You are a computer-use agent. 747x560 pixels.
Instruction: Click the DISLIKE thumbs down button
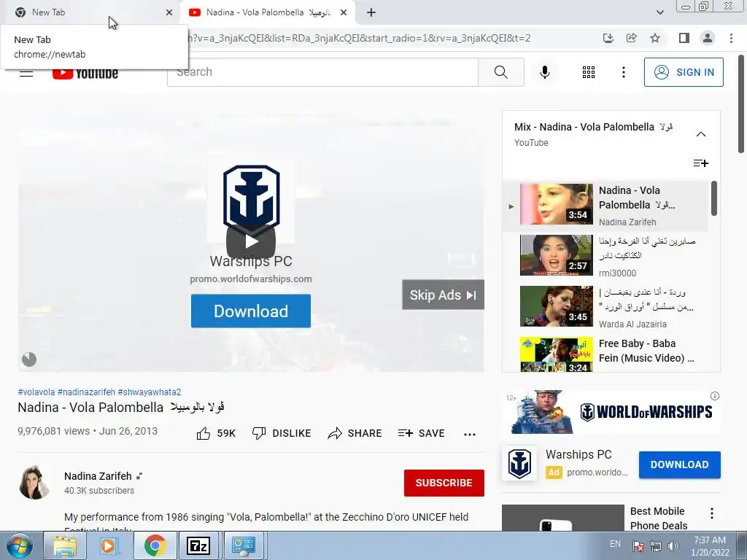click(x=282, y=433)
